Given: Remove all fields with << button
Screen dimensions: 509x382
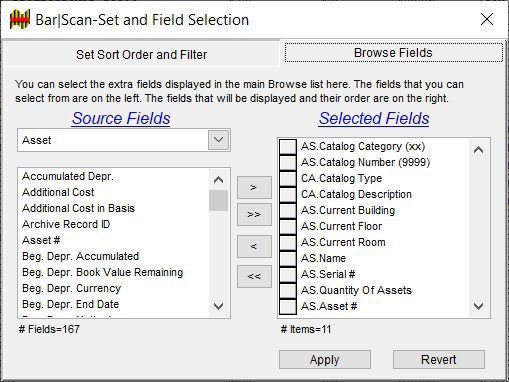Looking at the screenshot, I should (x=254, y=276).
